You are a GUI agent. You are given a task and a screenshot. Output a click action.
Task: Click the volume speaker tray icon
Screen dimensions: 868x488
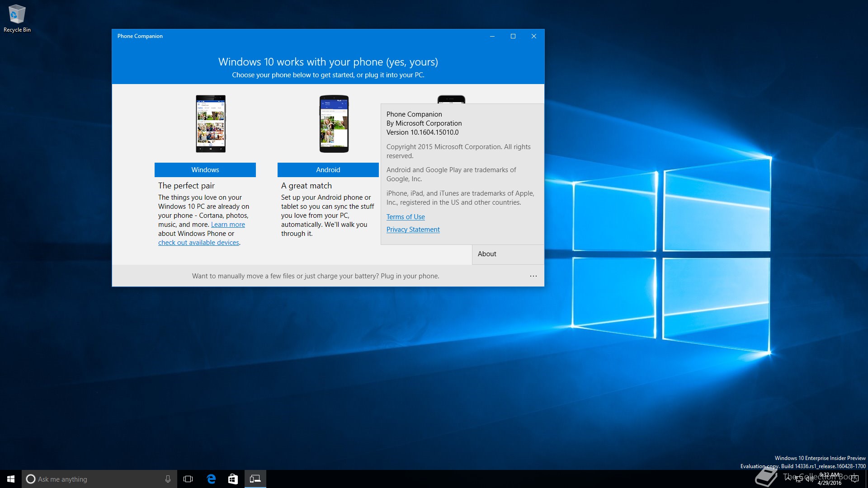point(809,479)
